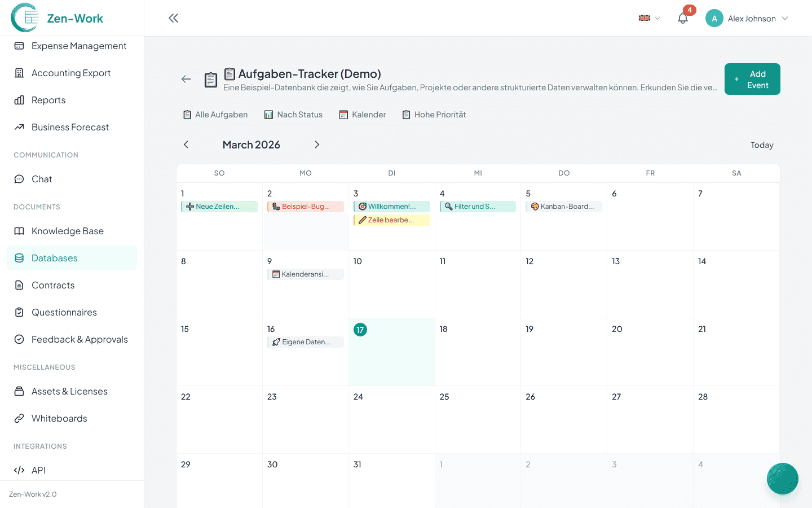Viewport: 812px width, 508px height.
Task: Select the Alle Aufgaben tab
Action: pos(215,115)
